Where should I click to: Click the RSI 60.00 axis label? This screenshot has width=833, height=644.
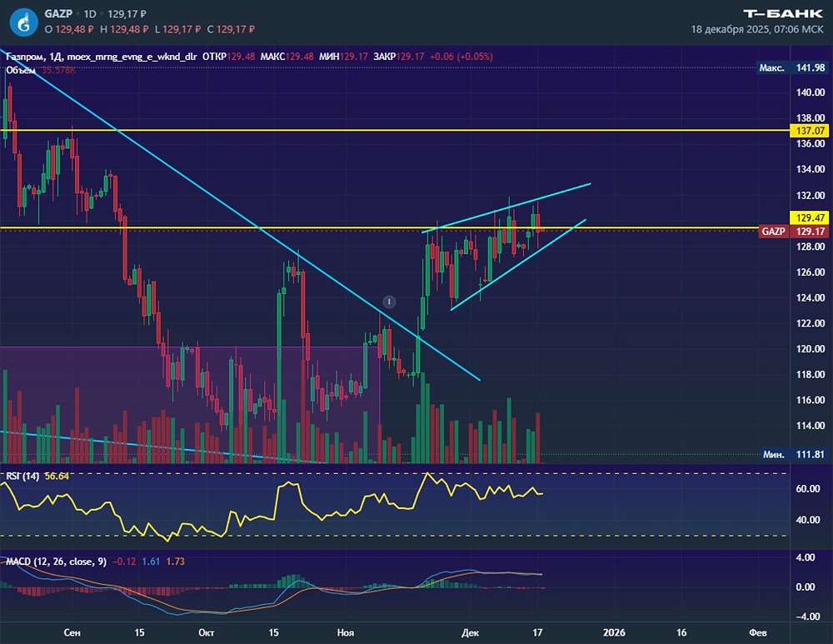point(807,489)
